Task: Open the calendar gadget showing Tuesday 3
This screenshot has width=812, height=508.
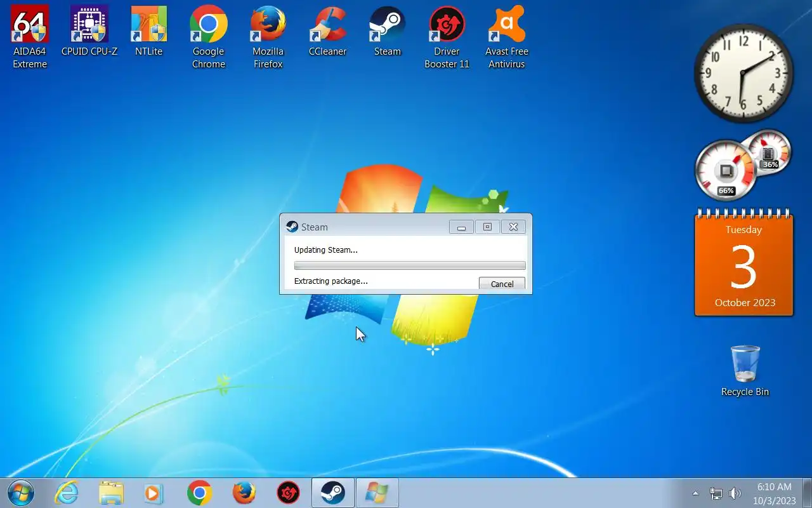Action: click(x=744, y=264)
